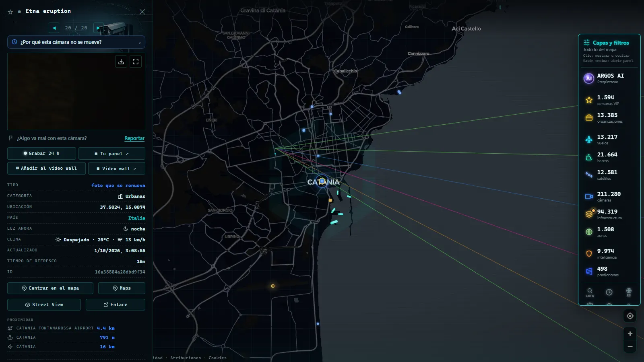
Task: Click Añadir al video wall
Action: (46, 169)
